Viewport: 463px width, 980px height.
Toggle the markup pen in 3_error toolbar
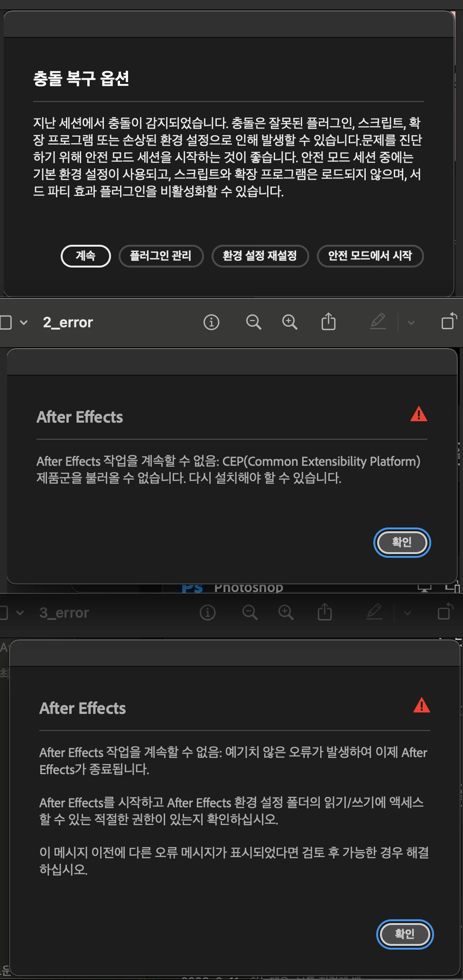(x=374, y=612)
